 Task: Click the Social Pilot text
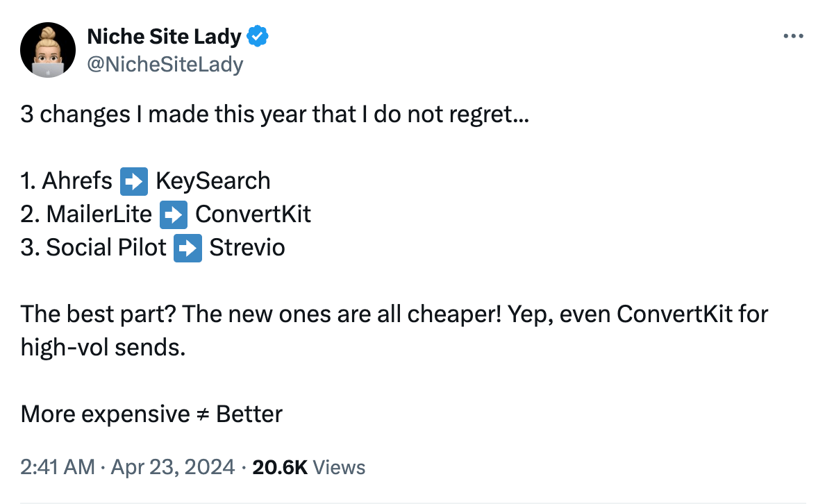click(x=106, y=247)
